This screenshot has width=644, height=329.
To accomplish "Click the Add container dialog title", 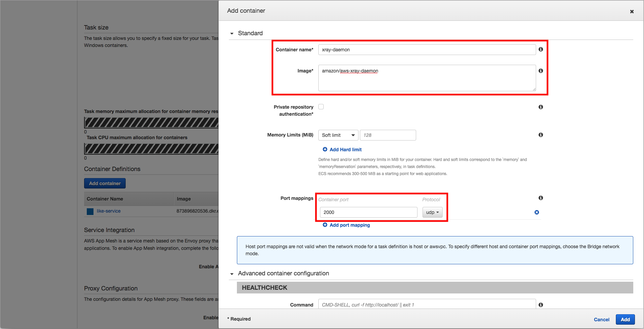I will coord(246,11).
